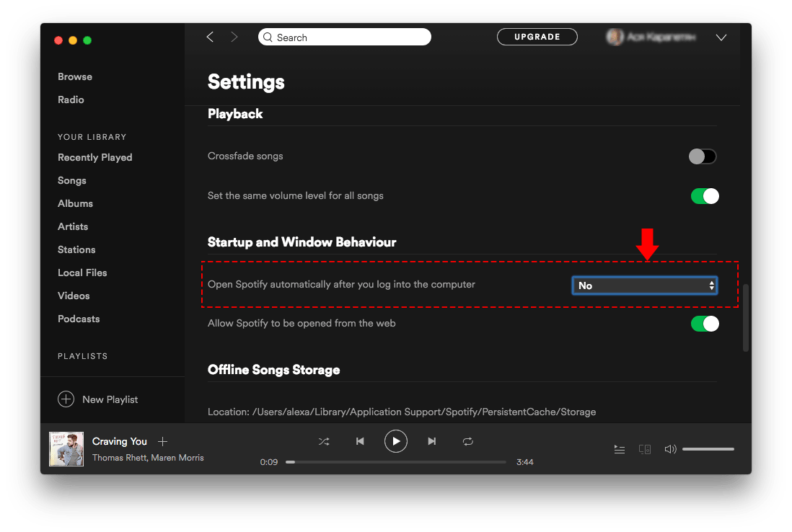Click the settings page vertical scrollbar
792x532 pixels.
coord(746,318)
